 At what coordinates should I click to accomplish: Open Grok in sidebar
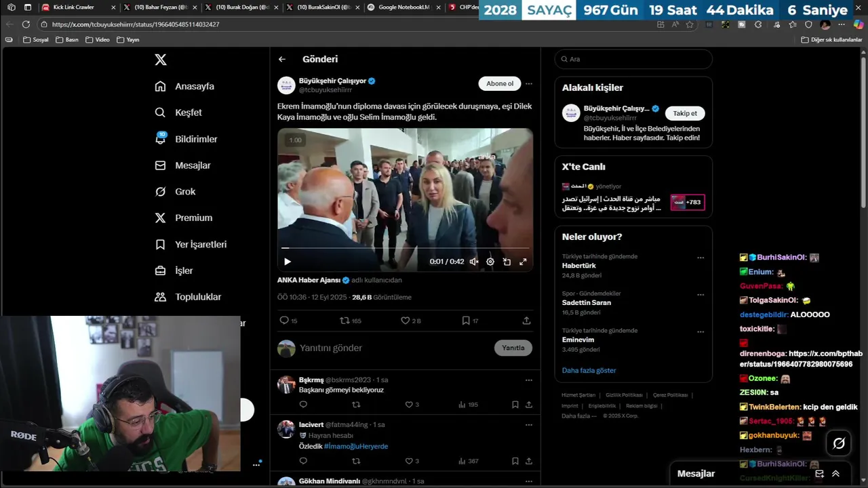175,192
